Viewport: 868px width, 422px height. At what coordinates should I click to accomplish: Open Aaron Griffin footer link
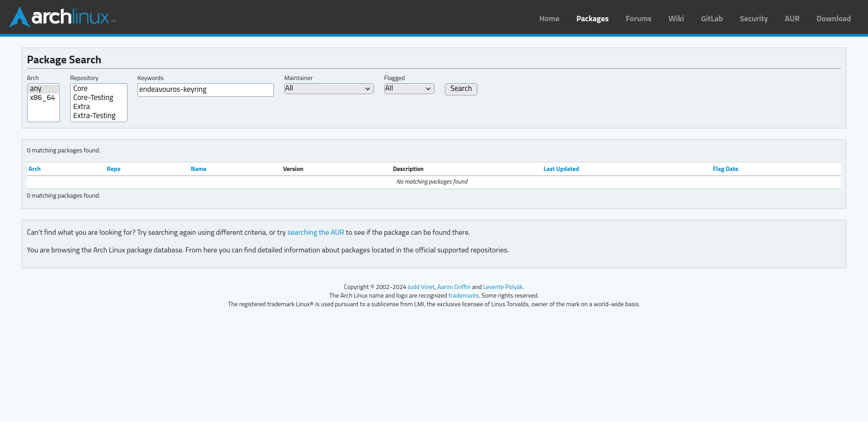coord(453,287)
